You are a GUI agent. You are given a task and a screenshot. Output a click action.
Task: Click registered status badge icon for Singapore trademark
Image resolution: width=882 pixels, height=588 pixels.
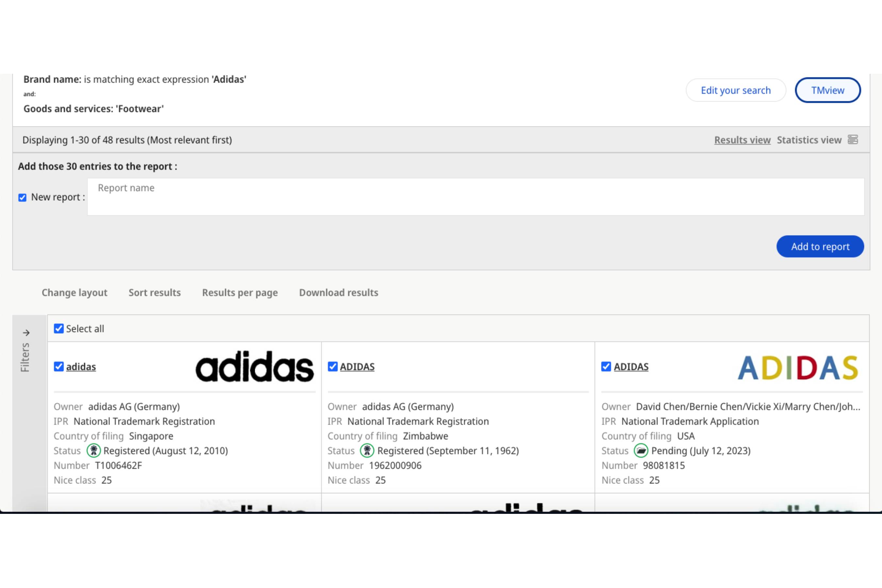click(x=93, y=450)
